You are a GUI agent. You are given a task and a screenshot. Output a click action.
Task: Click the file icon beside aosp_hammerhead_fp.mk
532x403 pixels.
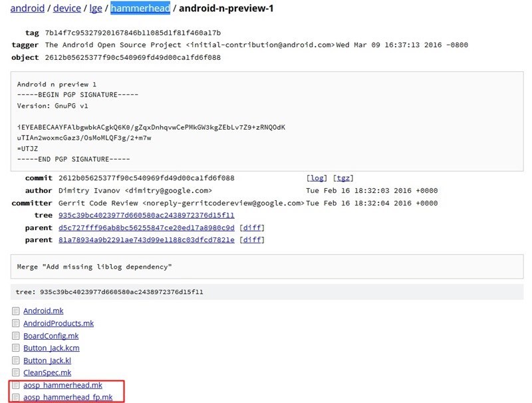point(15,397)
